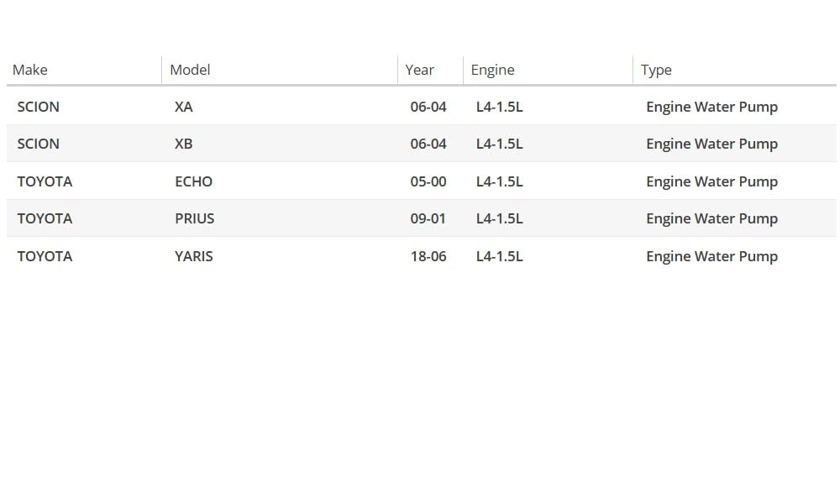Click Engine Water Pump in the PRIUS row

pos(711,218)
